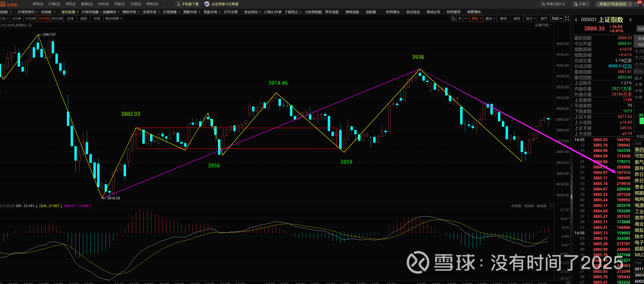Viewport: 644px width, 284px height.
Task: Enter fullscreen chart view icon
Action: (567, 19)
